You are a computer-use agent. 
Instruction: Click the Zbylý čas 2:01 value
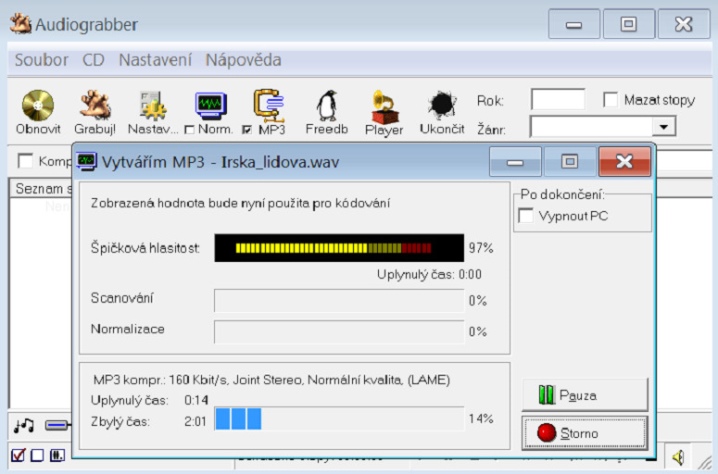tap(195, 421)
